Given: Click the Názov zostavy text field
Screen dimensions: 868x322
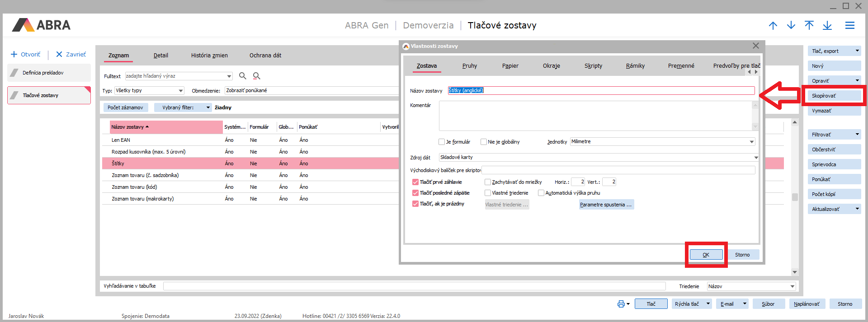Looking at the screenshot, I should coord(601,91).
